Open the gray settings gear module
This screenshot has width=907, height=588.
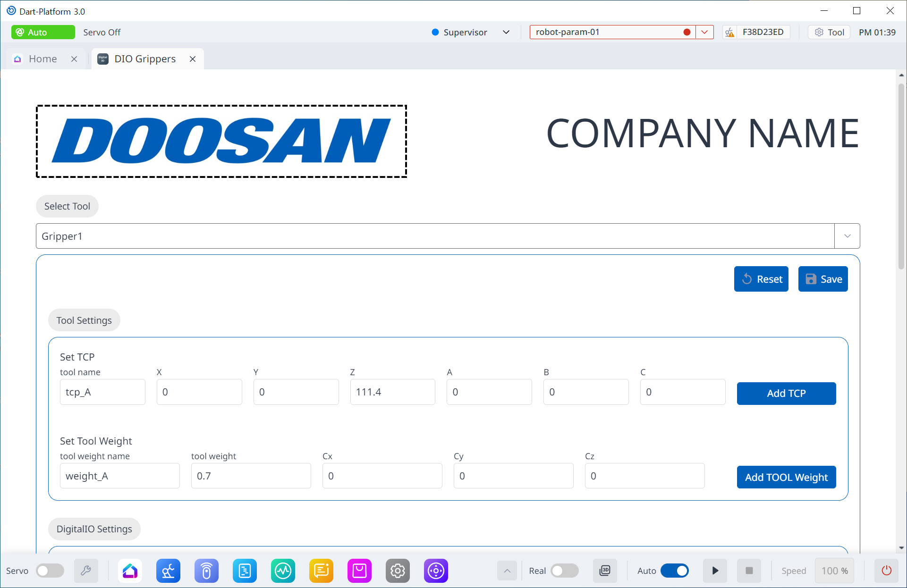[x=398, y=571]
